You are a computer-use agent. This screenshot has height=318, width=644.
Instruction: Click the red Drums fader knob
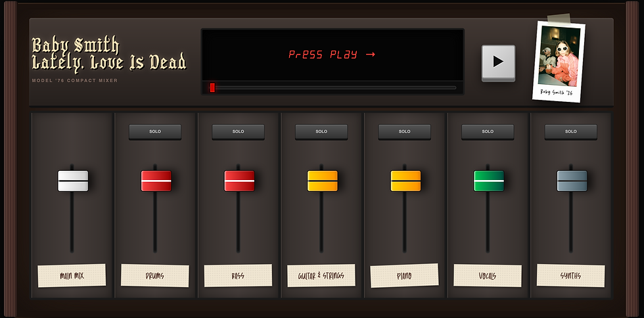point(156,181)
